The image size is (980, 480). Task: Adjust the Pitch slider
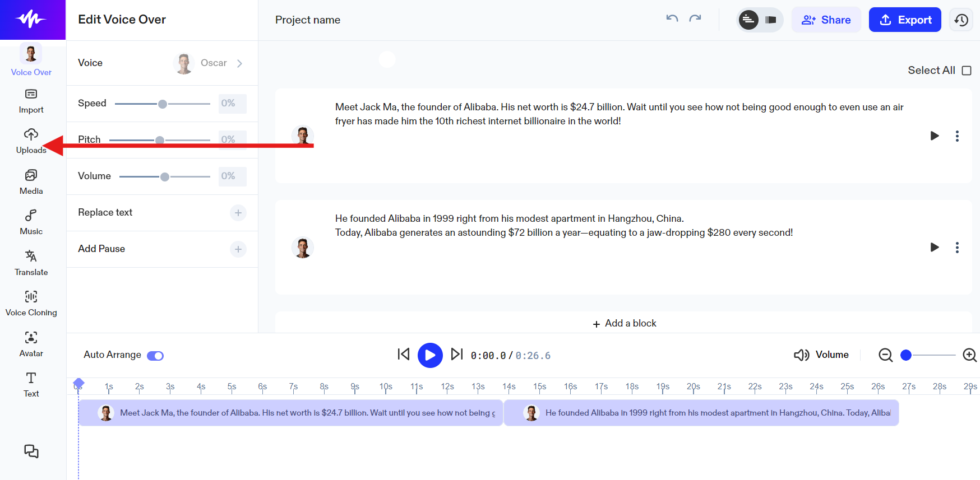click(x=160, y=140)
